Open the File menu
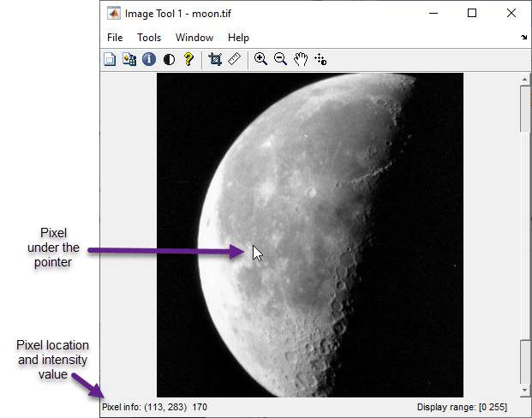The width and height of the screenshot is (532, 418). point(115,38)
